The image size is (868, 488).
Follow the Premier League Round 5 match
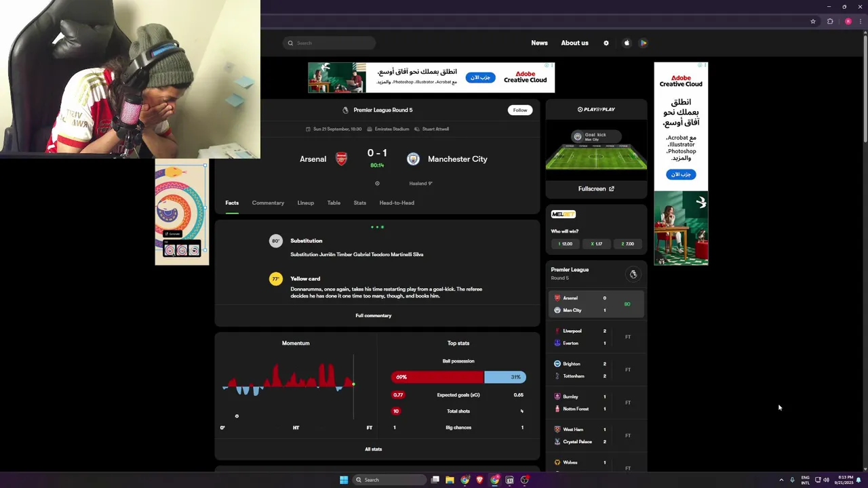(520, 110)
